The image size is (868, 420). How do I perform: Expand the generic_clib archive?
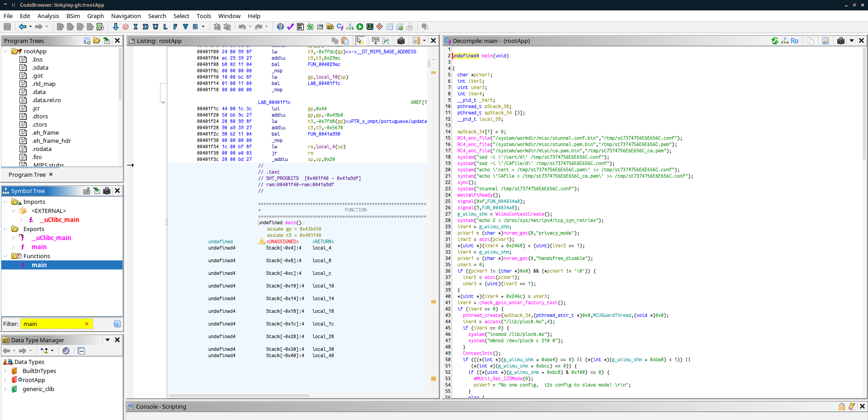(5, 389)
